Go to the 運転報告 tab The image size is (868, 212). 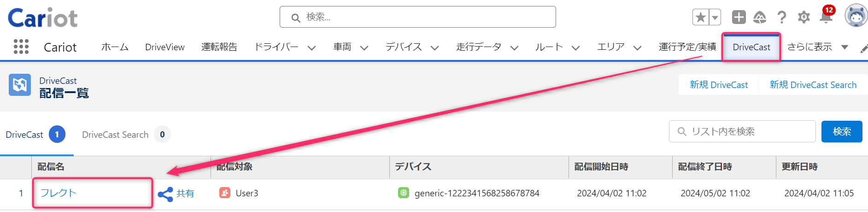click(x=219, y=47)
